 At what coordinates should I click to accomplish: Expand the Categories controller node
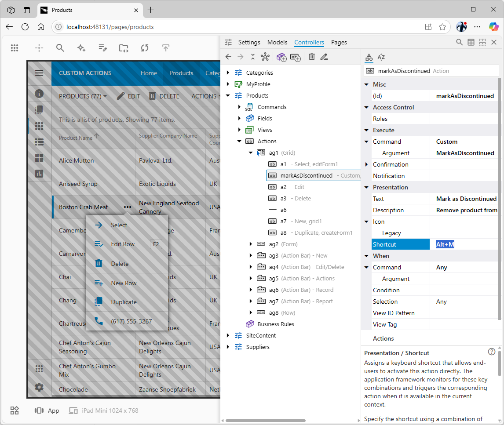tap(228, 73)
